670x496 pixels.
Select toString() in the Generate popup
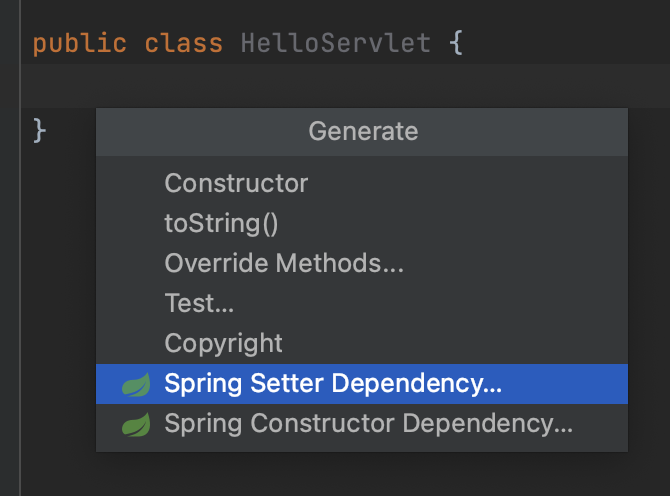pos(361,223)
